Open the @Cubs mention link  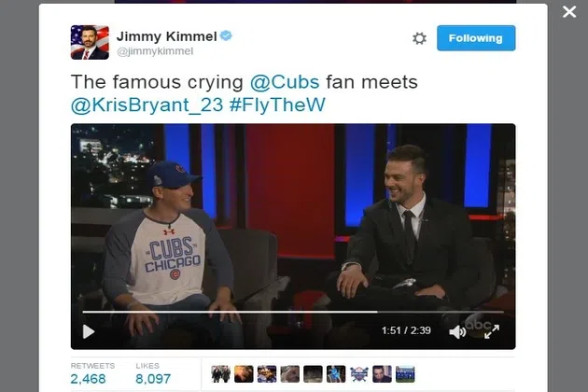(285, 82)
